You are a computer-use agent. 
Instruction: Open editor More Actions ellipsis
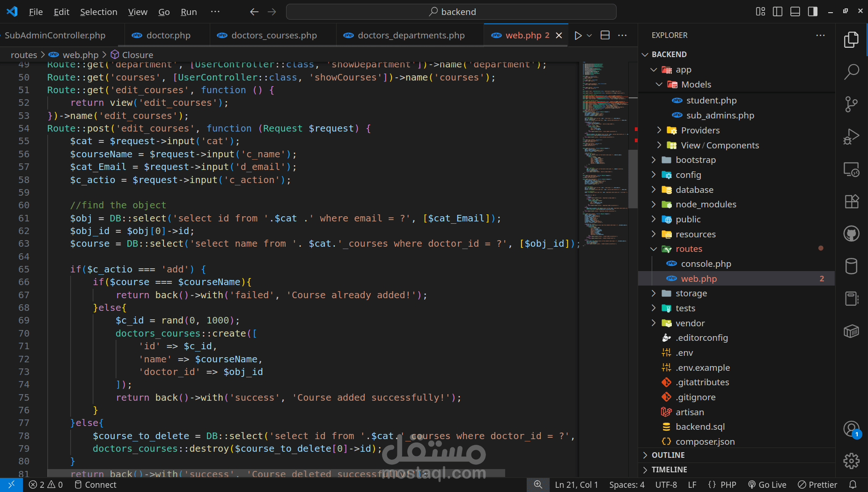[x=622, y=36]
